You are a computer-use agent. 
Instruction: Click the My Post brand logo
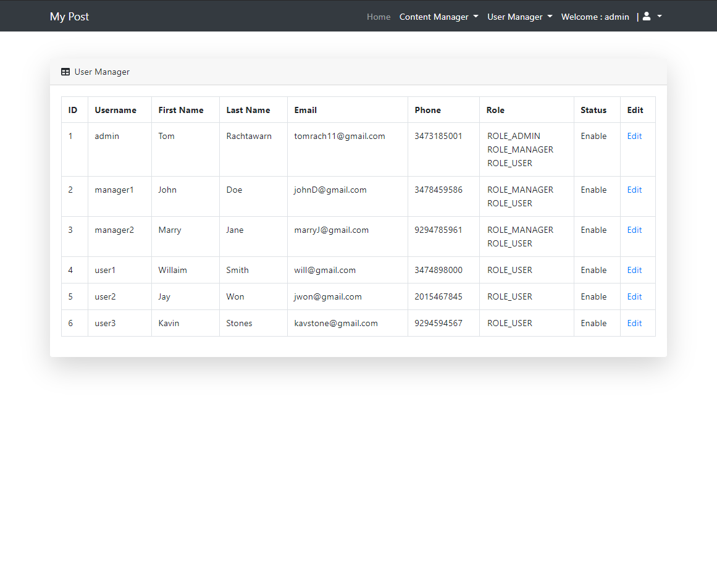[x=70, y=17]
